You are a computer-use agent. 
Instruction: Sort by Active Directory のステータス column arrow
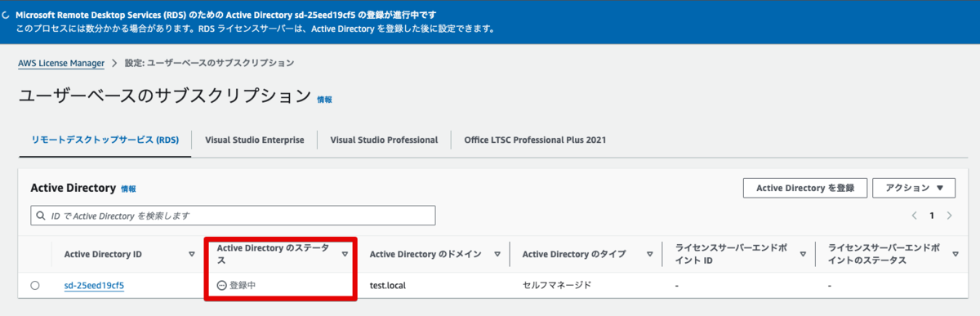tap(345, 254)
